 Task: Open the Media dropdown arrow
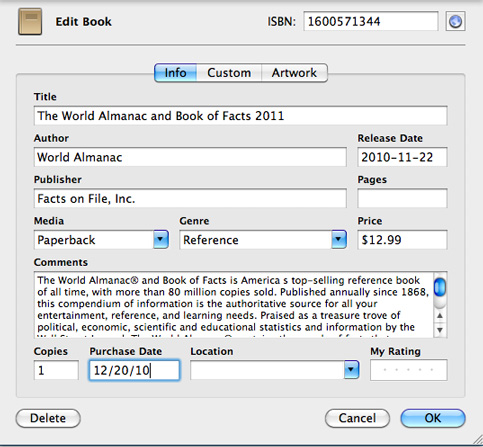161,239
